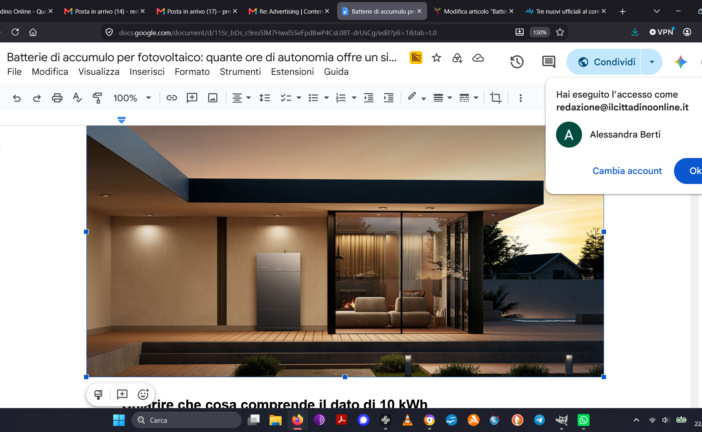Open the border color pencil dropdown

(x=416, y=97)
